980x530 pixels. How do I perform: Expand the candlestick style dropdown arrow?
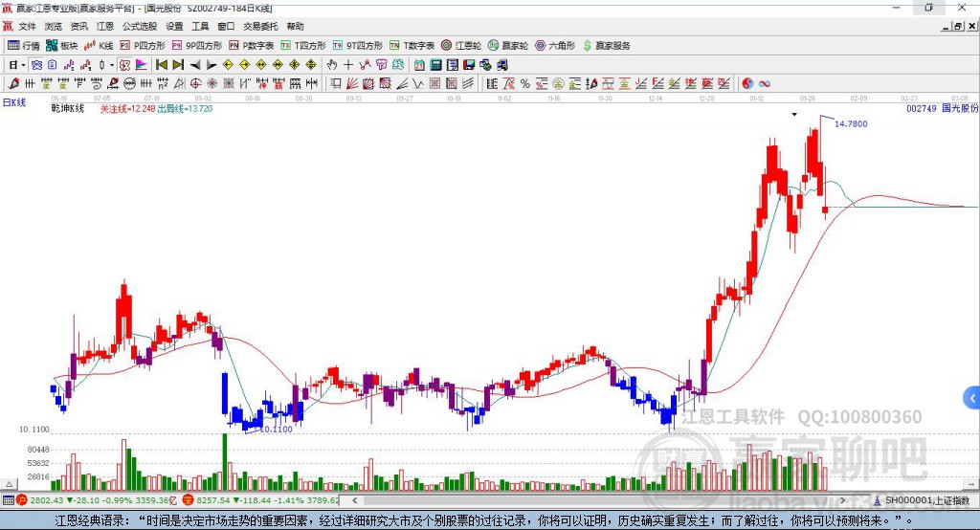pos(111,65)
